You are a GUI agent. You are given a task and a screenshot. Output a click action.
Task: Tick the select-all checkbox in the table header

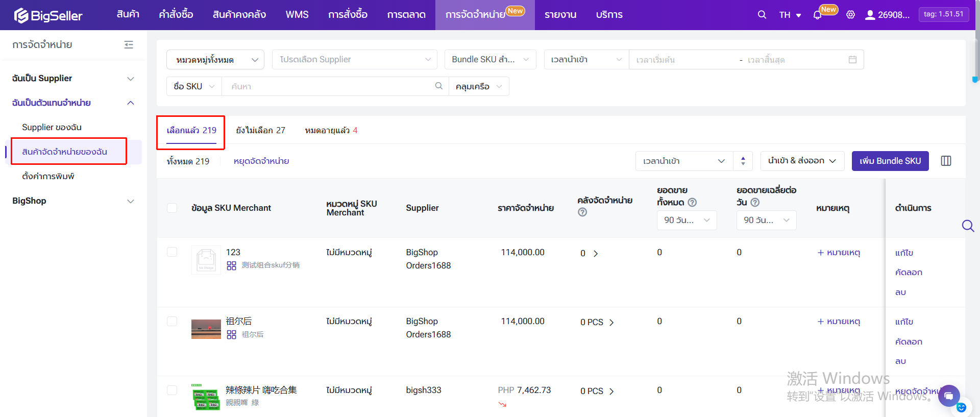point(172,208)
